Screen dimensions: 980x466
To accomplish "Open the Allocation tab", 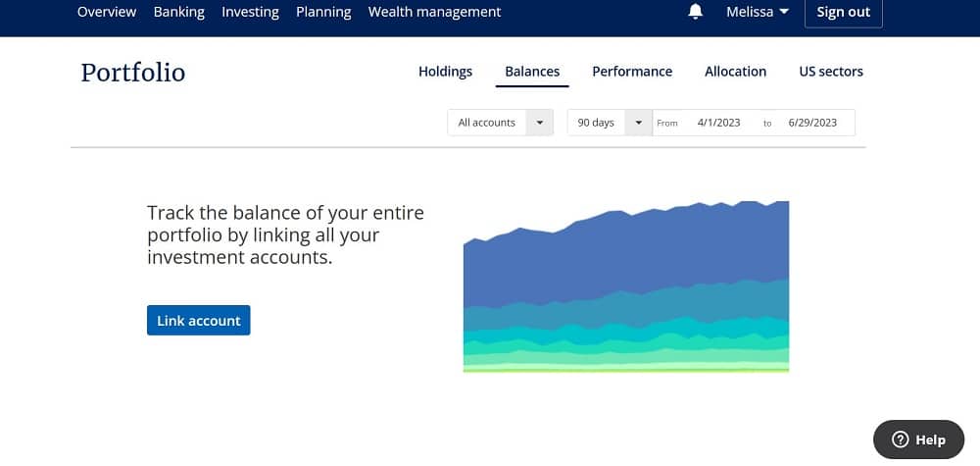I will (735, 72).
